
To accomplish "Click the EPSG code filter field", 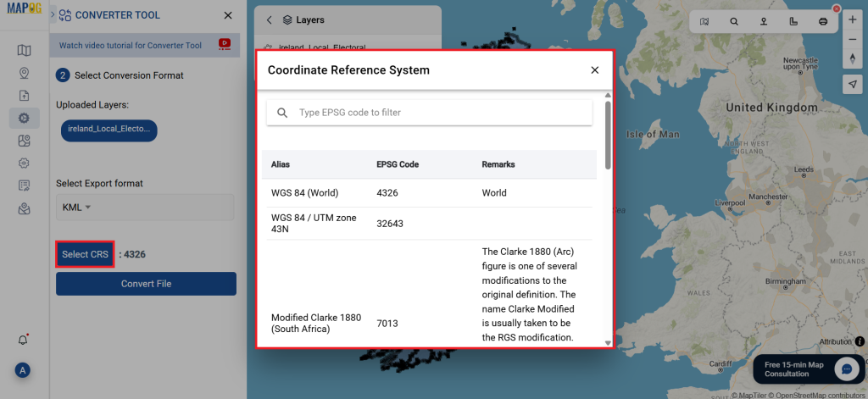I will point(430,113).
